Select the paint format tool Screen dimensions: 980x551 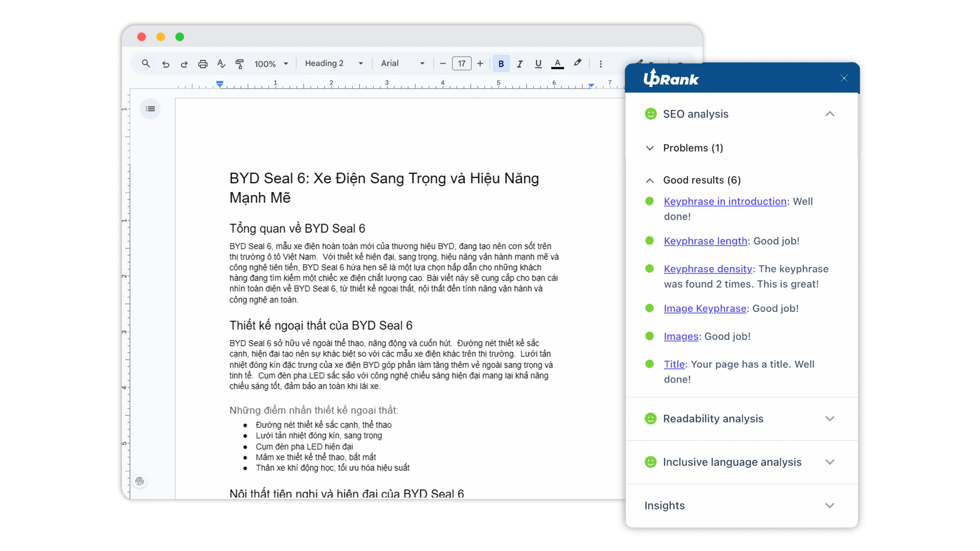click(x=240, y=64)
